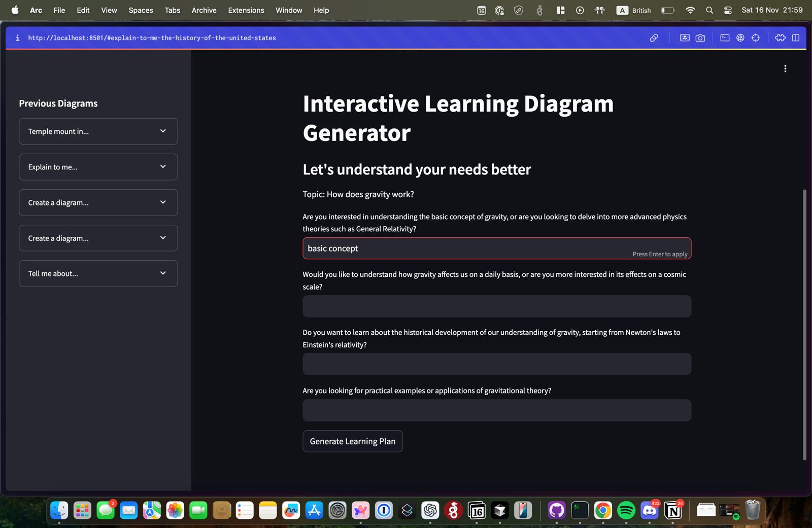Open the Arc application menu
The width and height of the screenshot is (812, 528).
36,10
